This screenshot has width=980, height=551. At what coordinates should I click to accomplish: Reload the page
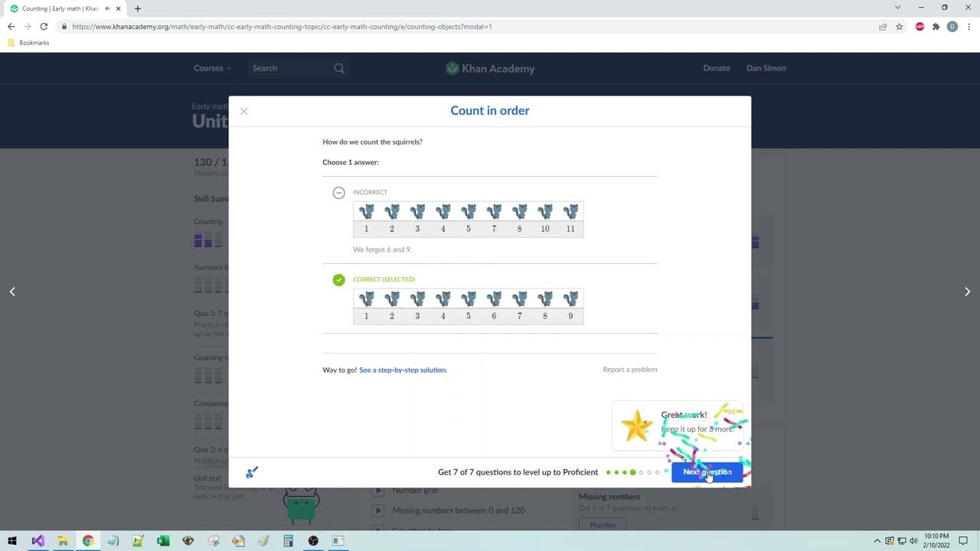click(44, 27)
